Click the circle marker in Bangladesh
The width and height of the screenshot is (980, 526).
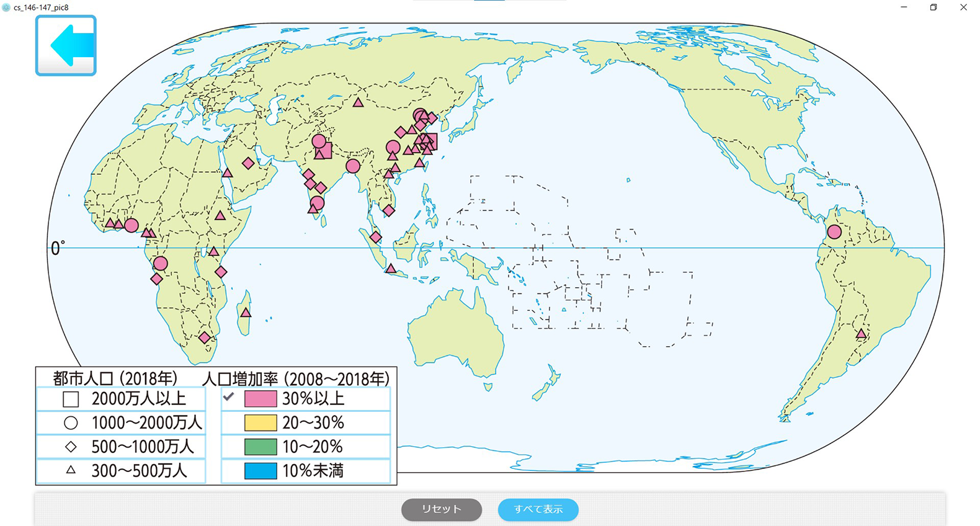click(353, 166)
